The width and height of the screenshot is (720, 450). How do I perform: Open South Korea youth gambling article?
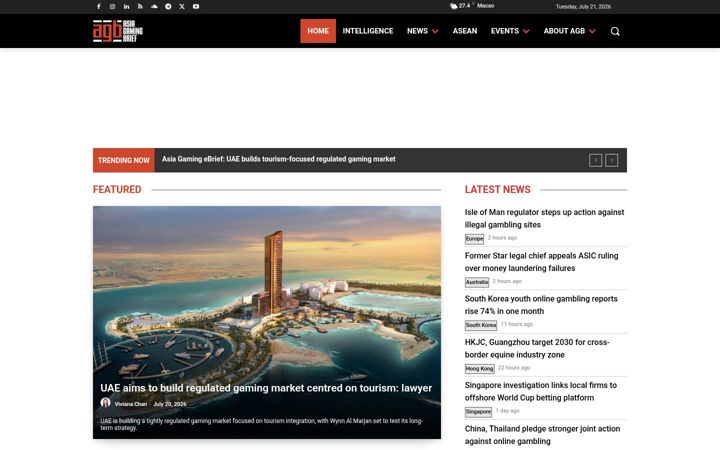541,305
